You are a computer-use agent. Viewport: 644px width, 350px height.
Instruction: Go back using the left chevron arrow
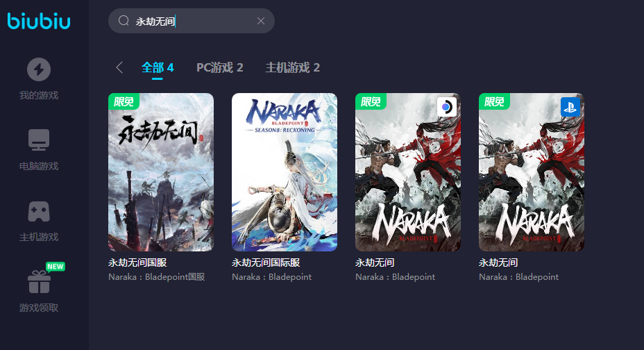(x=119, y=67)
